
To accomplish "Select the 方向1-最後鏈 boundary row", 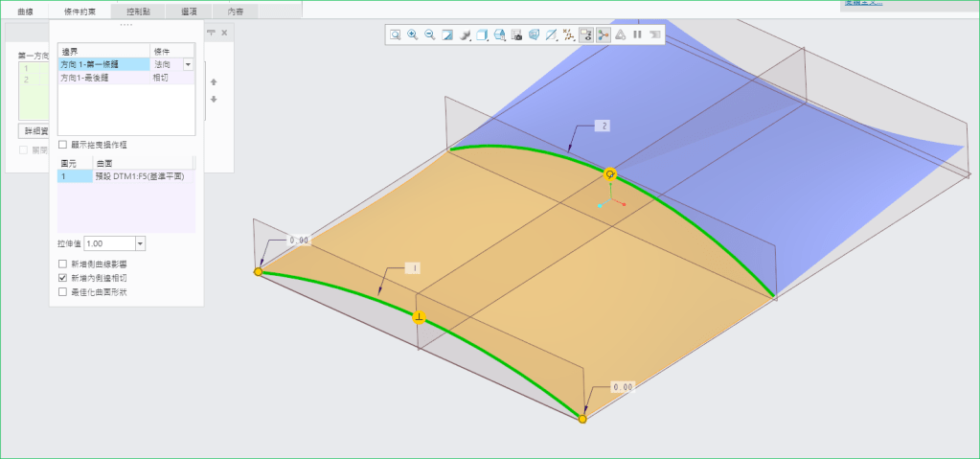I will 103,78.
